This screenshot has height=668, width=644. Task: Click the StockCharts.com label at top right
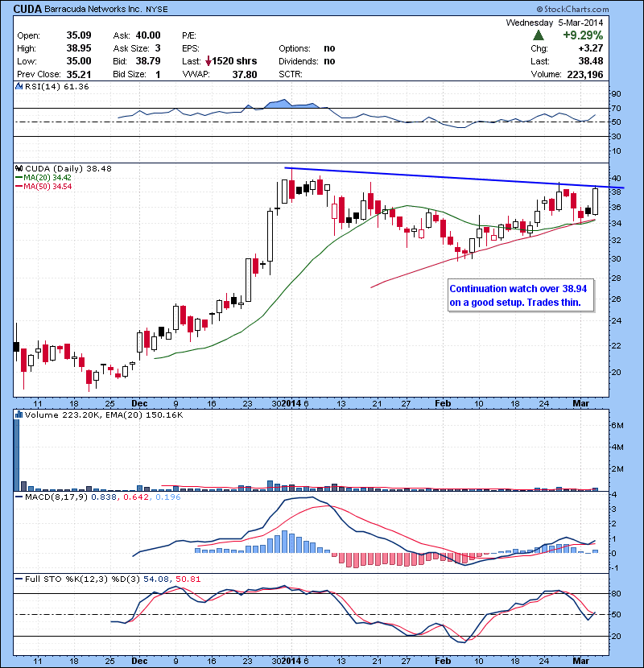572,9
